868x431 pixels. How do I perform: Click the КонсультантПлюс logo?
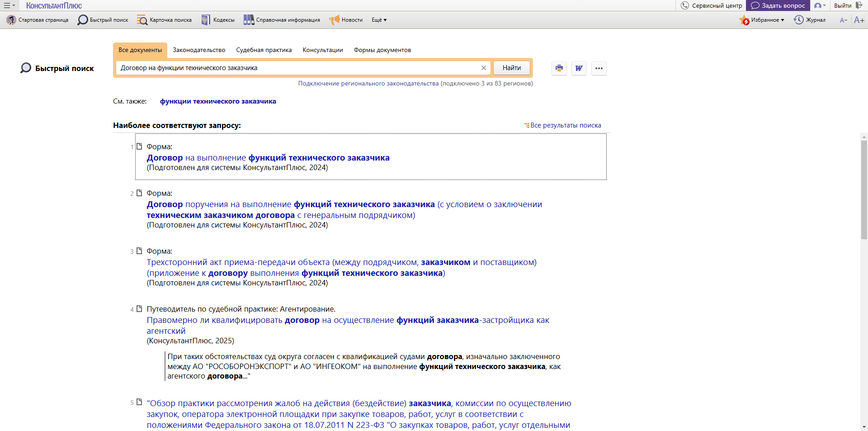54,5
